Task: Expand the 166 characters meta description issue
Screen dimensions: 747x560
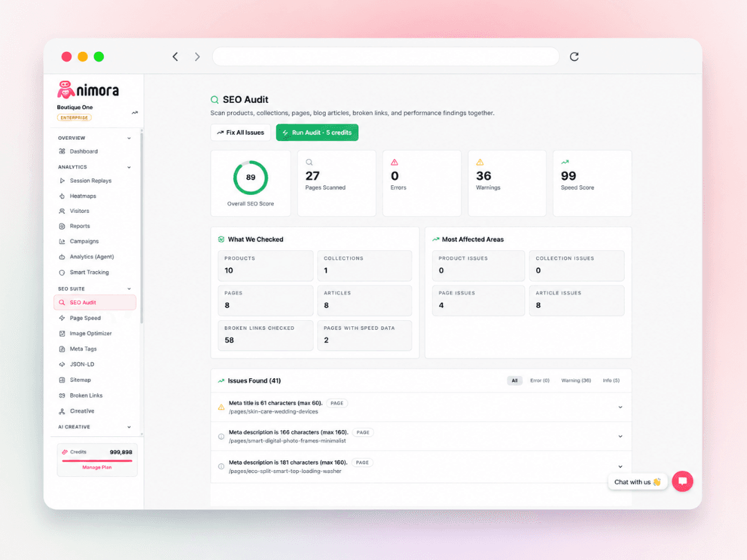Action: (620, 437)
